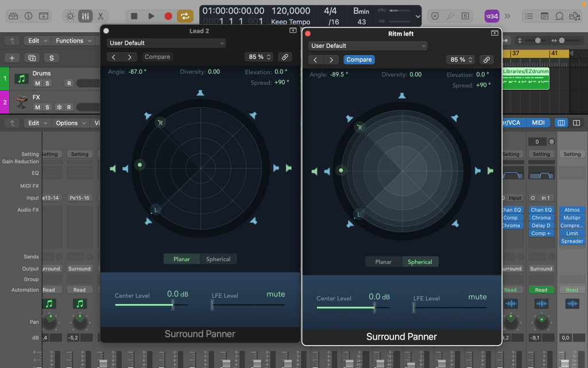Go to next preset in Lead 2 panner
This screenshot has width=588, height=368.
point(130,57)
